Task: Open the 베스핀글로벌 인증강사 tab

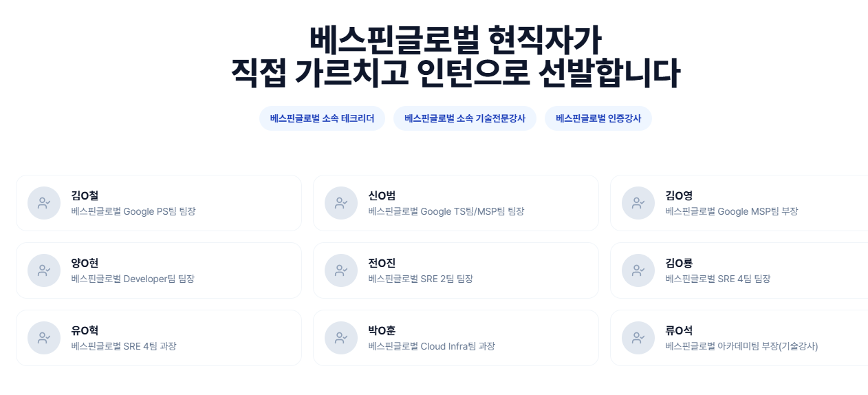Action: pos(598,118)
